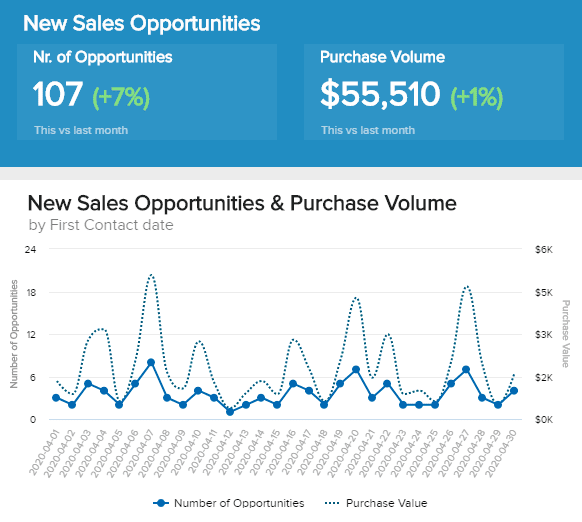Click the right axis value $6K

(544, 249)
